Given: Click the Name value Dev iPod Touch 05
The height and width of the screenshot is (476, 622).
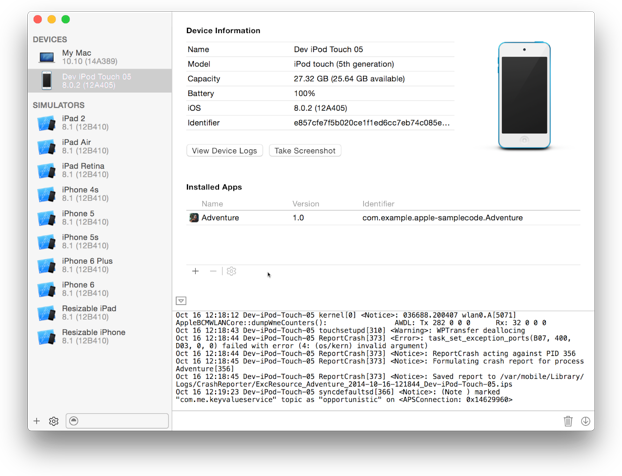Looking at the screenshot, I should tap(328, 50).
